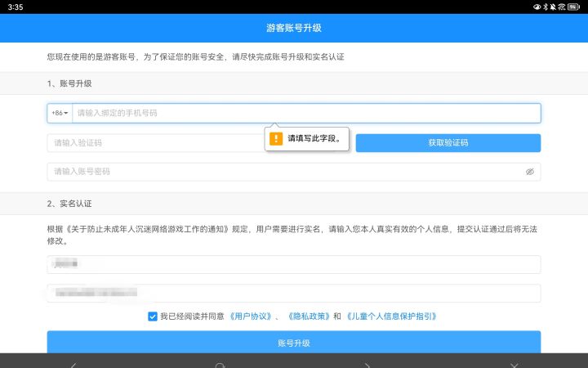This screenshot has width=588, height=368.
Task: Tap the refresh icon in bottom bar
Action: coord(220,365)
